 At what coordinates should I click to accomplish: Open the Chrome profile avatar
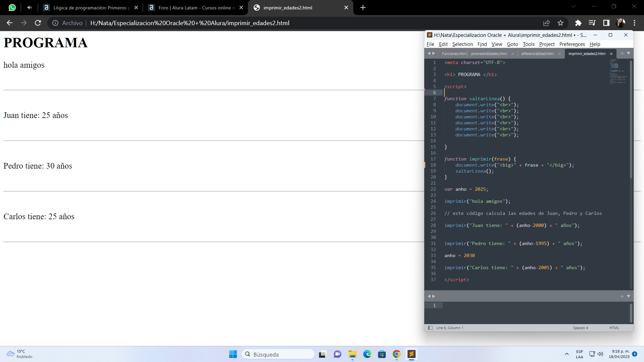(x=621, y=23)
